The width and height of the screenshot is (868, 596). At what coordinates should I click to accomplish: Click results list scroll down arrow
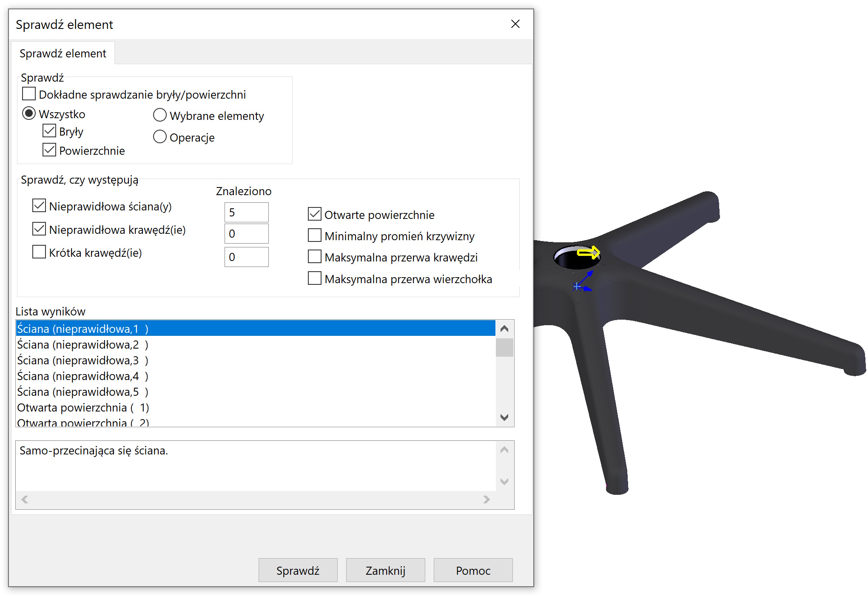point(504,417)
